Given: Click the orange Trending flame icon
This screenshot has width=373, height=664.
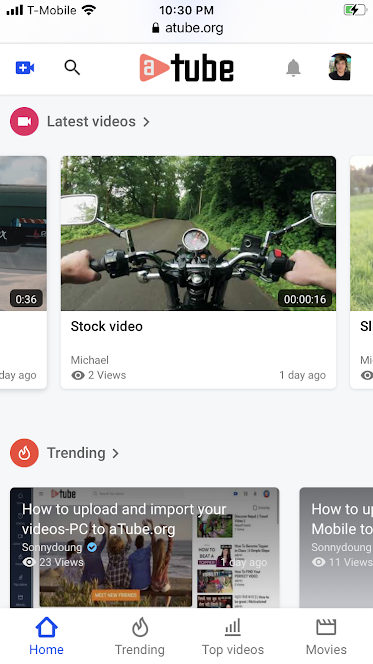Looking at the screenshot, I should [x=24, y=453].
